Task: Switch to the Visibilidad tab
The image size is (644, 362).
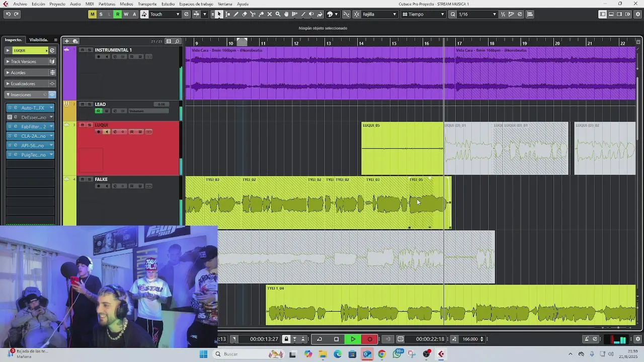Action: tap(38, 40)
